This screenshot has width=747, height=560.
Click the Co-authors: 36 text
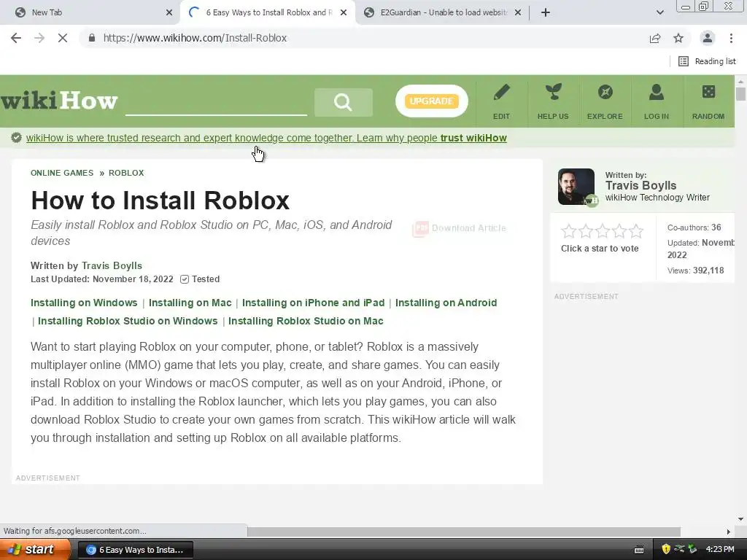(694, 227)
